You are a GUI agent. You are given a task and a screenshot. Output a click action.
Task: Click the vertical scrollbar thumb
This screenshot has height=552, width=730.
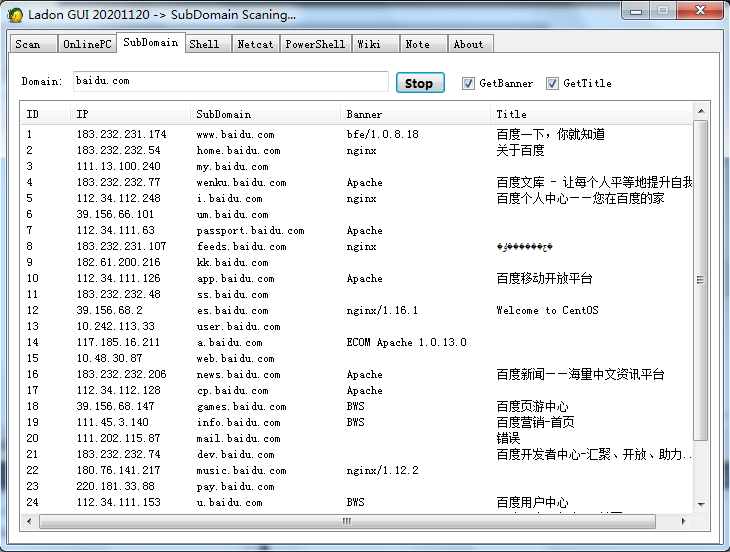pos(701,280)
